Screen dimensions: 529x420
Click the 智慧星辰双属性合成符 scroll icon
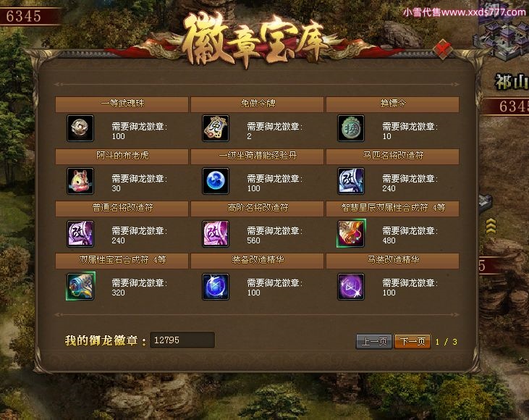[351, 233]
